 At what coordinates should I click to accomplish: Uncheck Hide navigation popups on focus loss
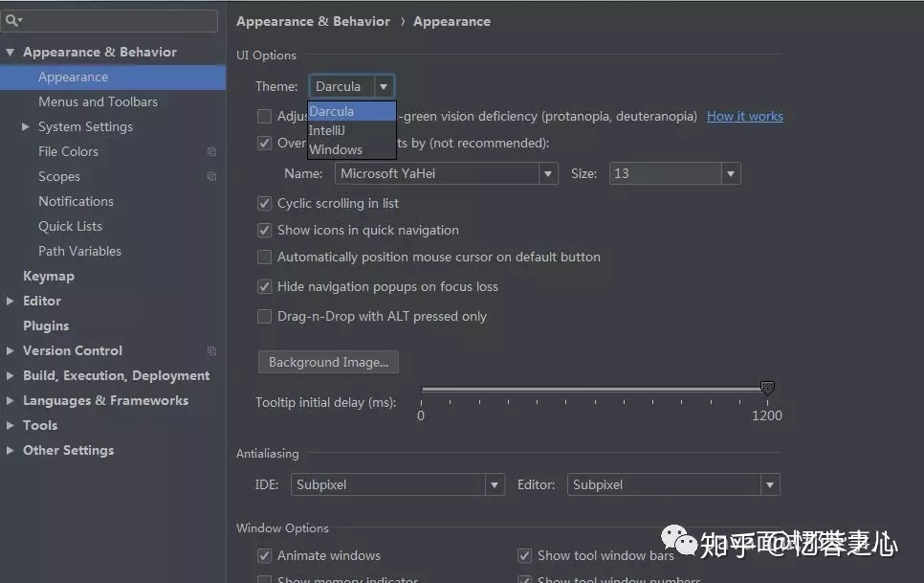tap(264, 286)
